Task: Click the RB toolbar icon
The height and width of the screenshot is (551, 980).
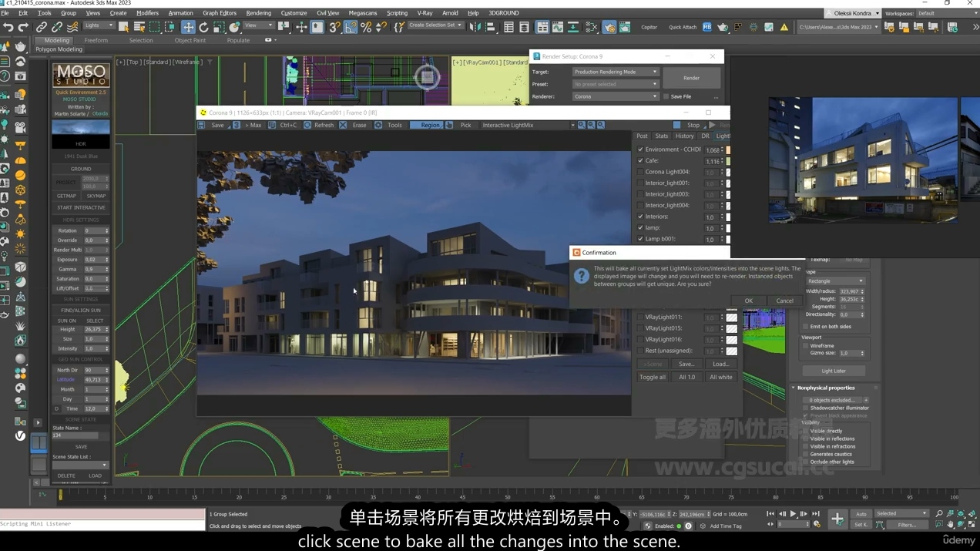Action: point(706,27)
